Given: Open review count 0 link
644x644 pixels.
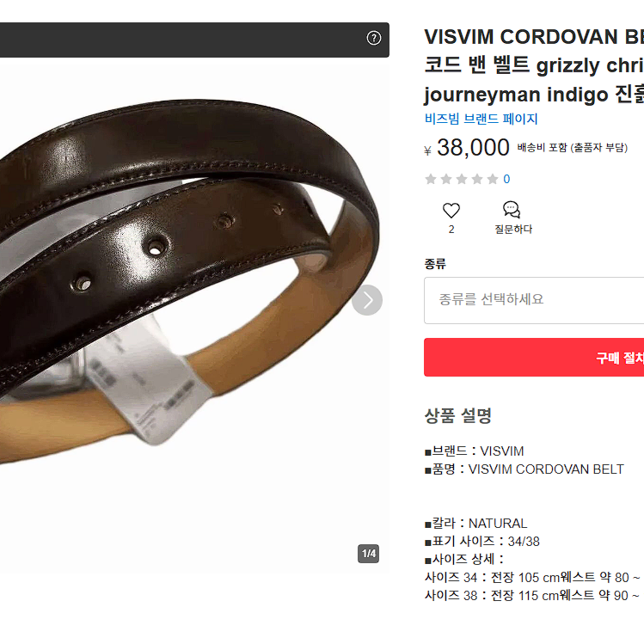Looking at the screenshot, I should [506, 179].
